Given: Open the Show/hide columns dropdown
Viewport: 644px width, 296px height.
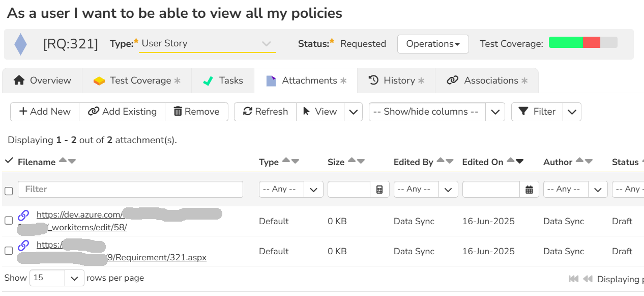Looking at the screenshot, I should click(x=495, y=112).
